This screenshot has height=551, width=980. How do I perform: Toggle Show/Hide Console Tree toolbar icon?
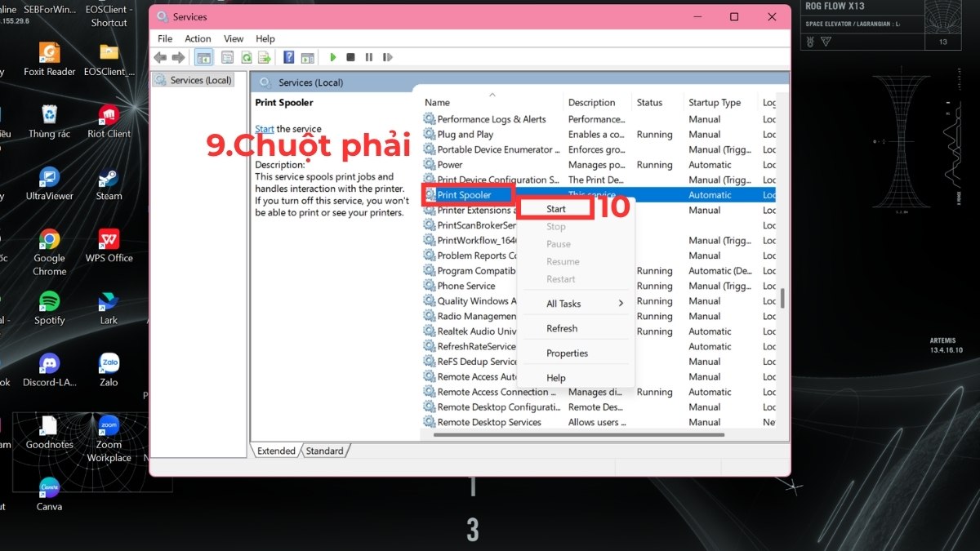[204, 57]
